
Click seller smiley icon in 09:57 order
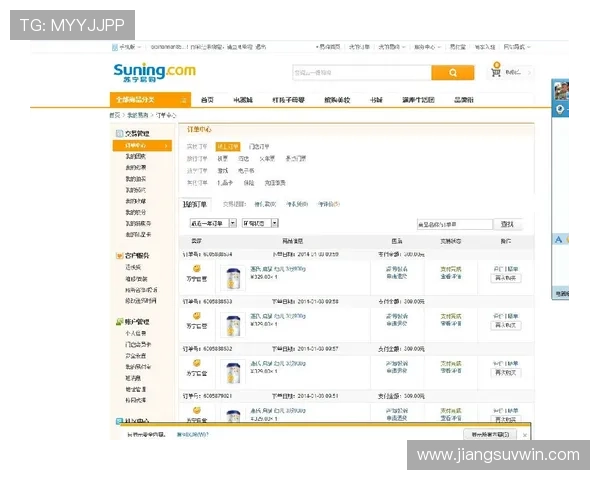197,362
